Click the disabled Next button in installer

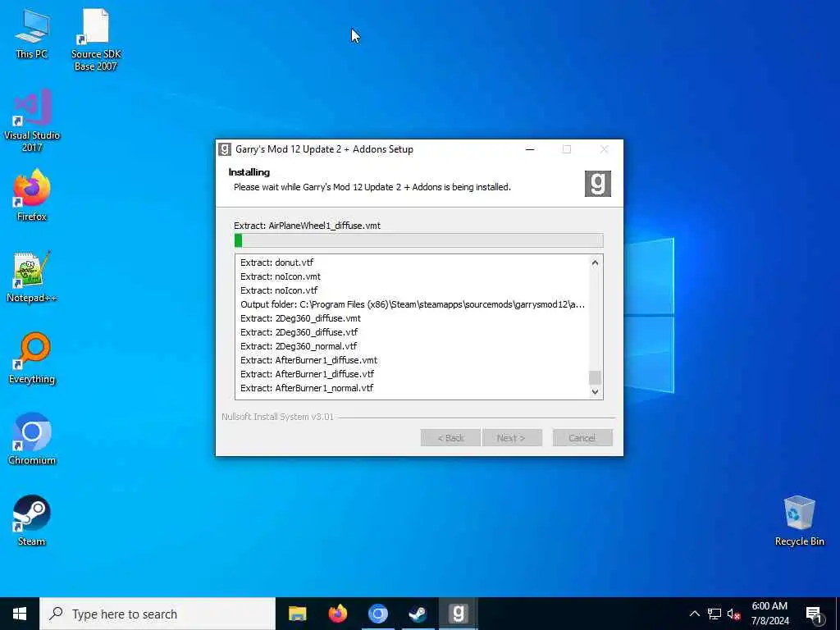(x=512, y=438)
